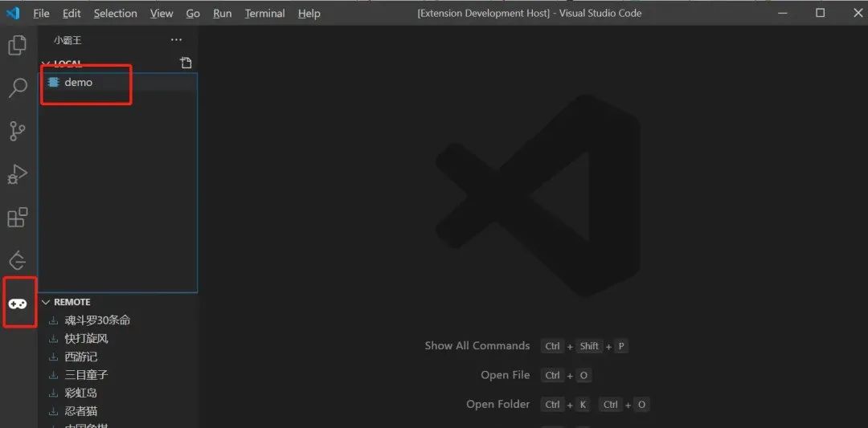
Task: Open the LeetCode view icon in activity bar
Action: point(18,260)
